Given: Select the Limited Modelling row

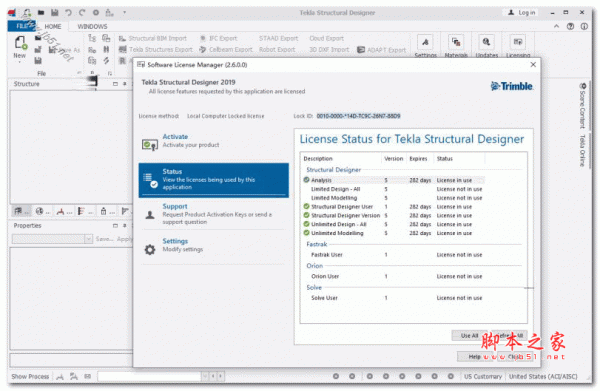Looking at the screenshot, I should (393, 198).
